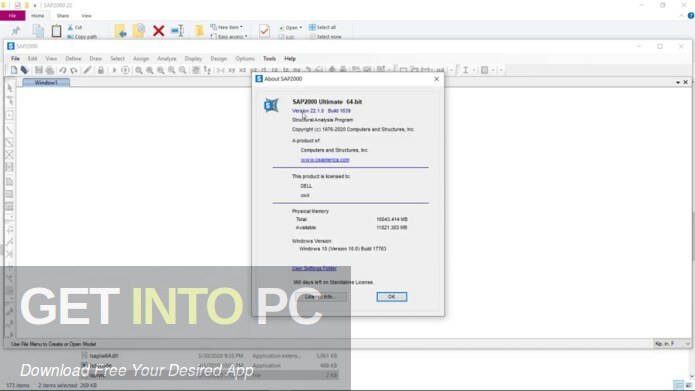
Task: Open the File menu in SAP2000
Action: (x=15, y=59)
